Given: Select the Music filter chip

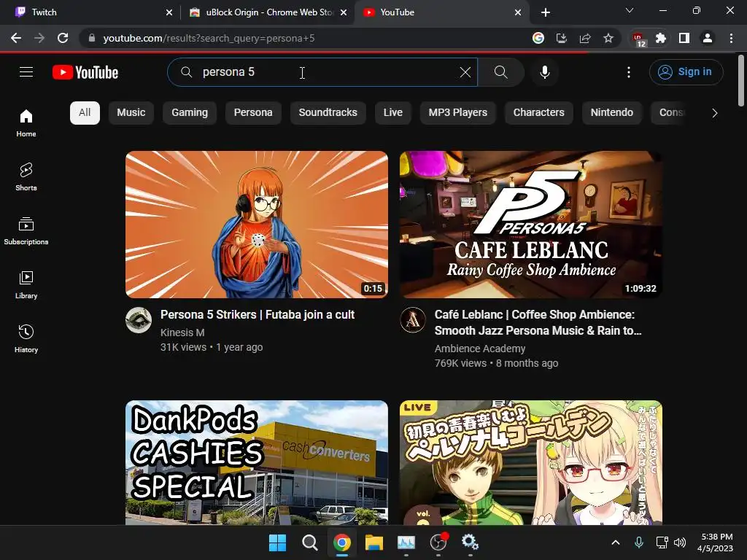Looking at the screenshot, I should click(131, 113).
